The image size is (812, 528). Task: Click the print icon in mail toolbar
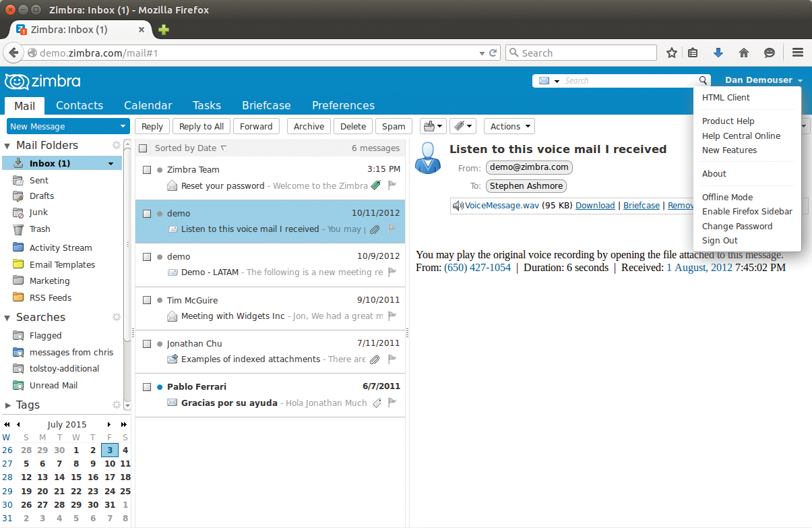click(x=429, y=126)
